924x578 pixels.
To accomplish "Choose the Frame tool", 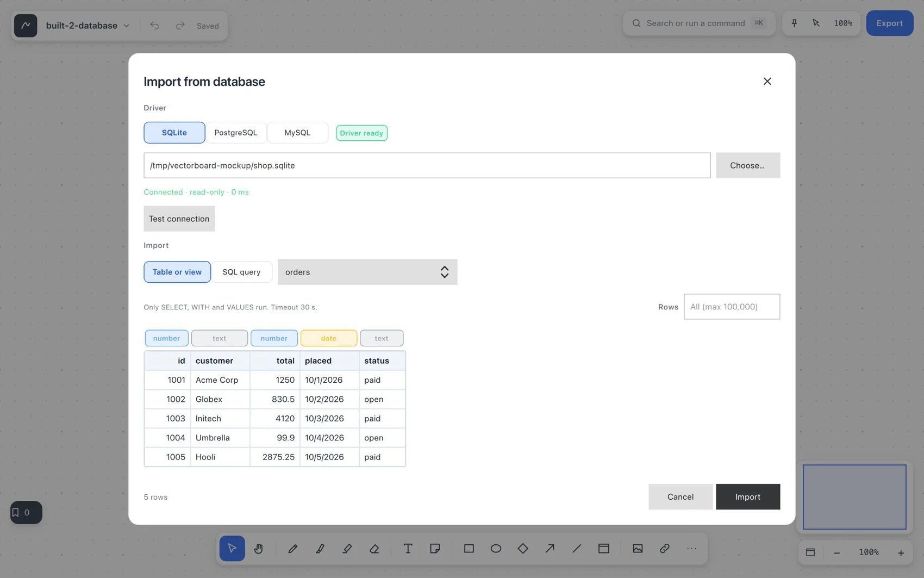I will [x=604, y=548].
